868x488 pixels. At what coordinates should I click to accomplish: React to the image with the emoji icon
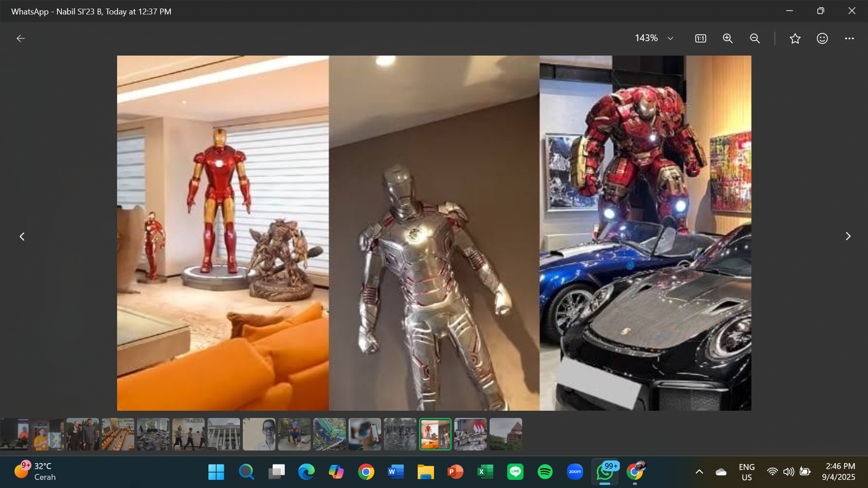point(822,38)
